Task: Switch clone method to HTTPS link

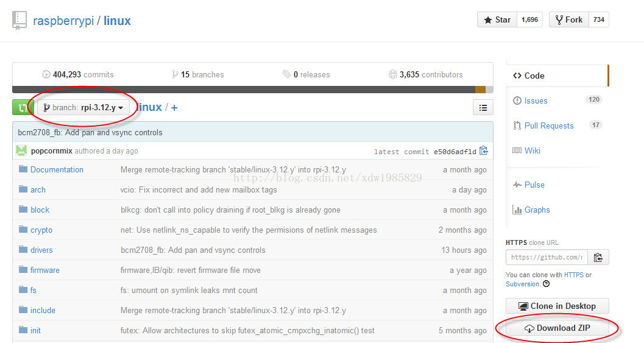Action: pos(574,275)
